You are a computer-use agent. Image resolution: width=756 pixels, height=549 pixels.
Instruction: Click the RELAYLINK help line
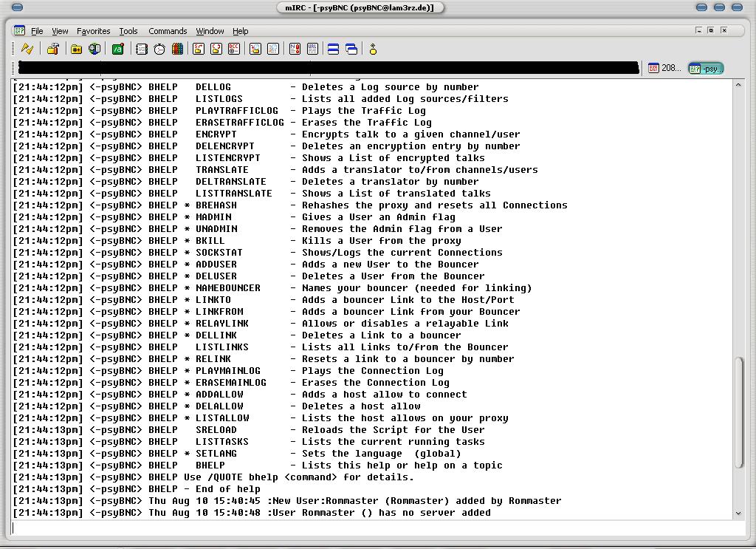pos(261,323)
